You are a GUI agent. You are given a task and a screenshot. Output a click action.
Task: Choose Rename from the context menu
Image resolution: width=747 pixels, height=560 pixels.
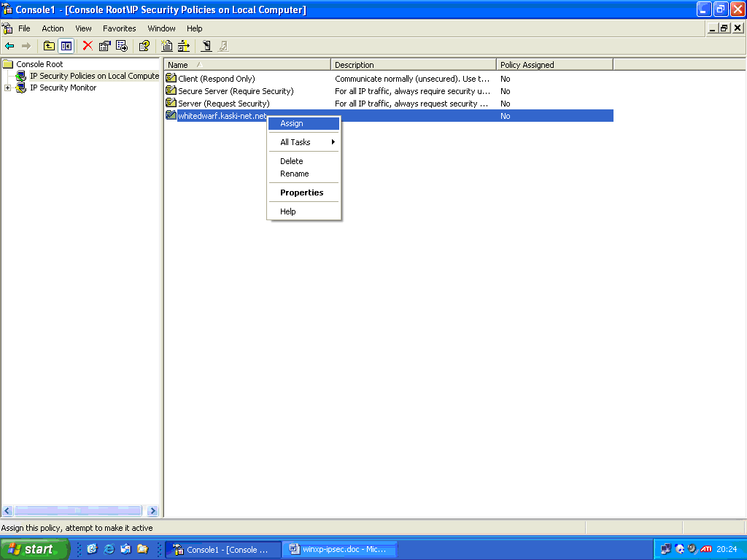(304, 174)
